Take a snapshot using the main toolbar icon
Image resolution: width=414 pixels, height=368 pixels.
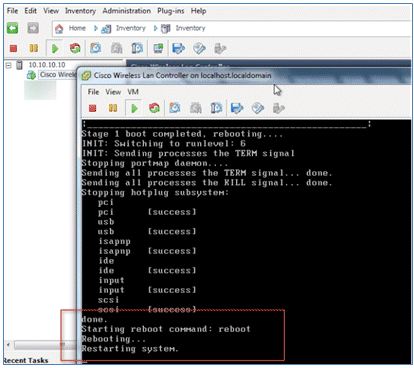pyautogui.click(x=96, y=49)
